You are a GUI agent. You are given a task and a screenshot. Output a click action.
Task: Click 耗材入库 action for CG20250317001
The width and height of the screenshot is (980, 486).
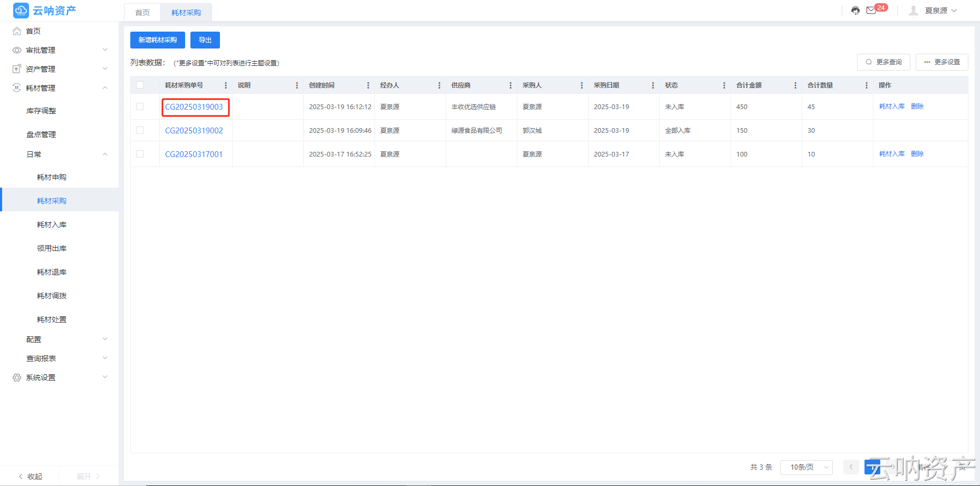[892, 154]
